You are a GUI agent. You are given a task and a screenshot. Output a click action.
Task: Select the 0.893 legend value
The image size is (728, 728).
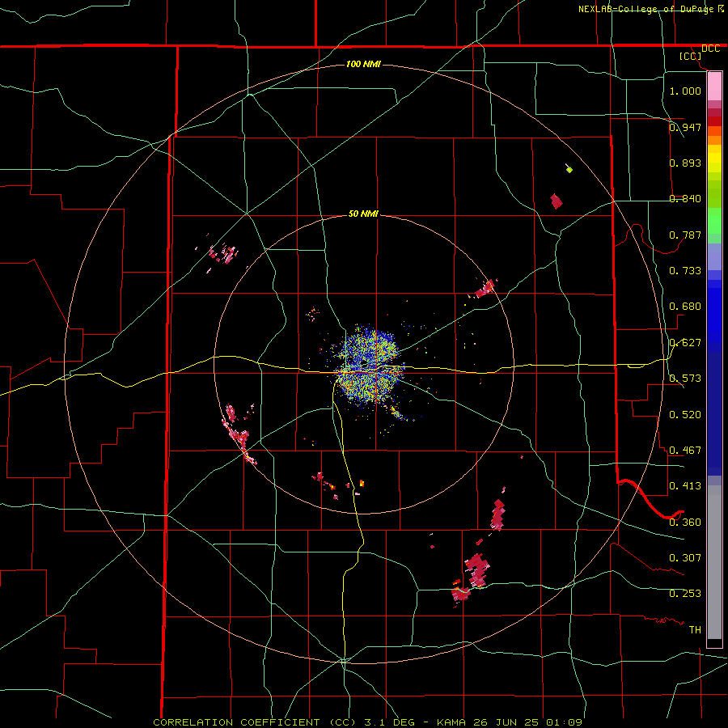(x=685, y=163)
